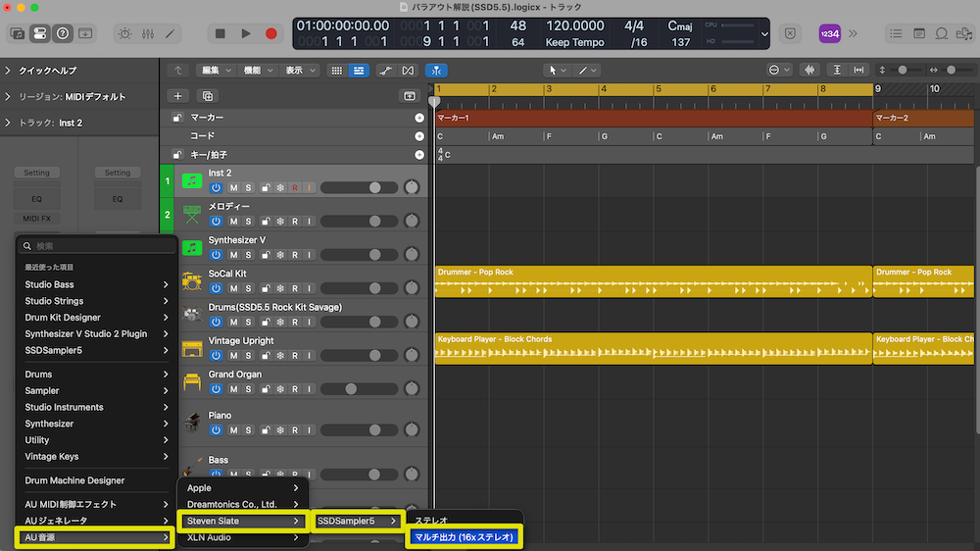980x551 pixels.
Task: Expand the トラック: Inst 2 section
Action: click(8, 124)
